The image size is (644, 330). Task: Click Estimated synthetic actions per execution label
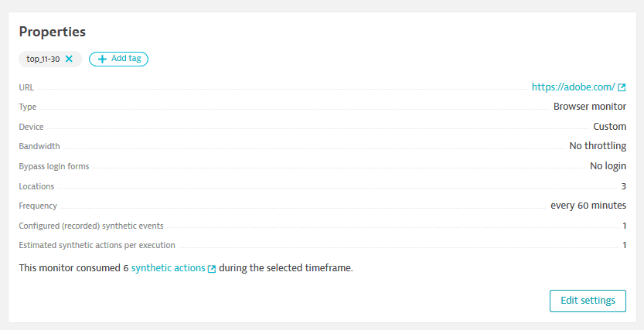click(x=97, y=246)
